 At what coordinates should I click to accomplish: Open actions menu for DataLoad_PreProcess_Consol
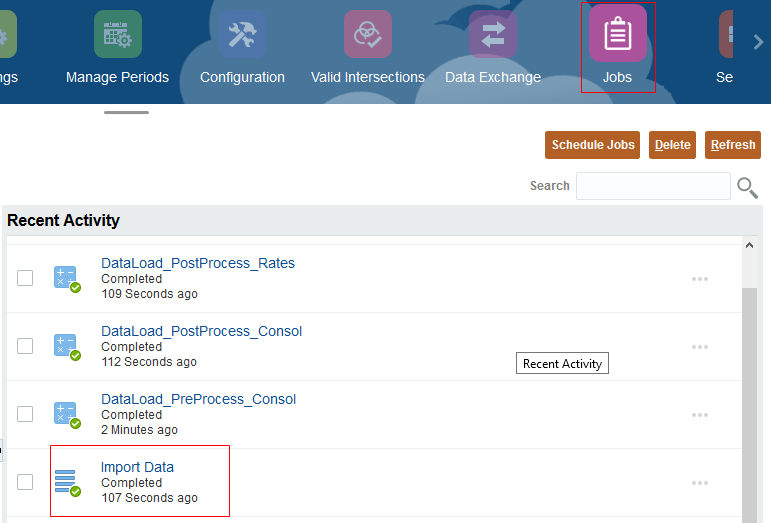700,415
